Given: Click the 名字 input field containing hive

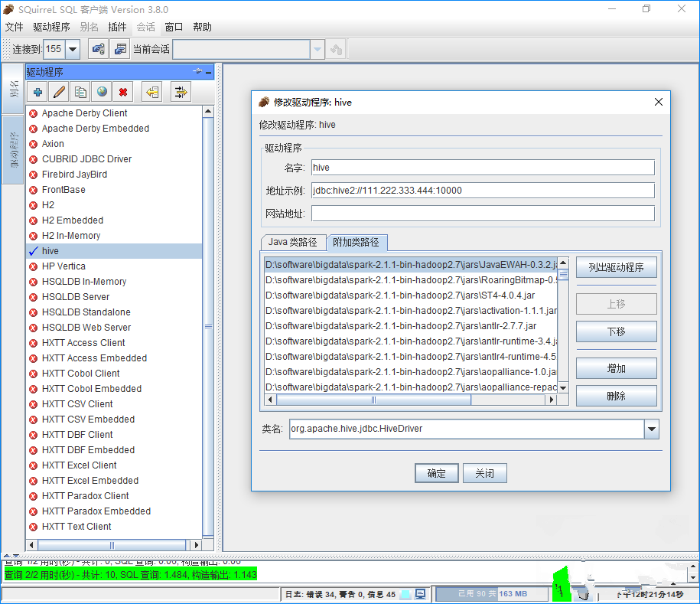Looking at the screenshot, I should [x=483, y=168].
